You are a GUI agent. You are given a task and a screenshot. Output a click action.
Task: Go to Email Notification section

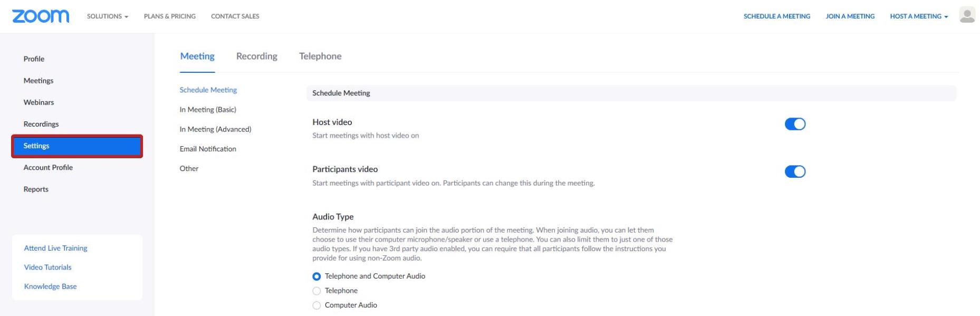click(208, 149)
